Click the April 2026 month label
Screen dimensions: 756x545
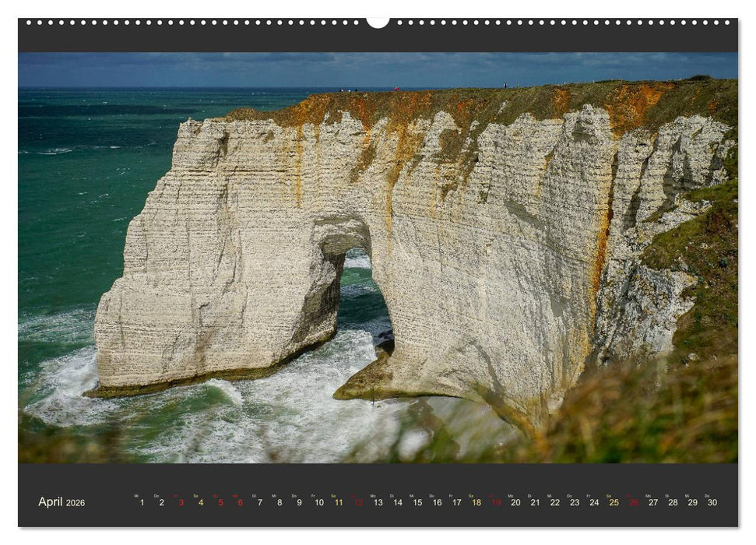point(62,502)
